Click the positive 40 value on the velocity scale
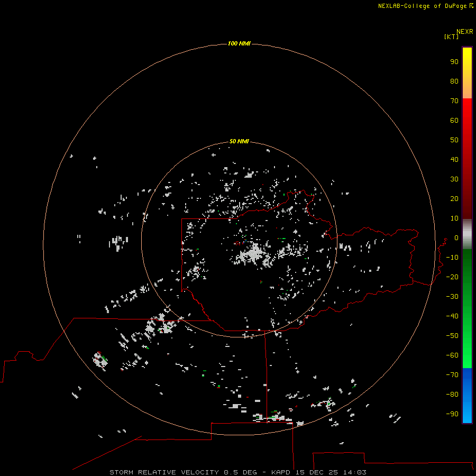The width and height of the screenshot is (476, 476). [454, 159]
